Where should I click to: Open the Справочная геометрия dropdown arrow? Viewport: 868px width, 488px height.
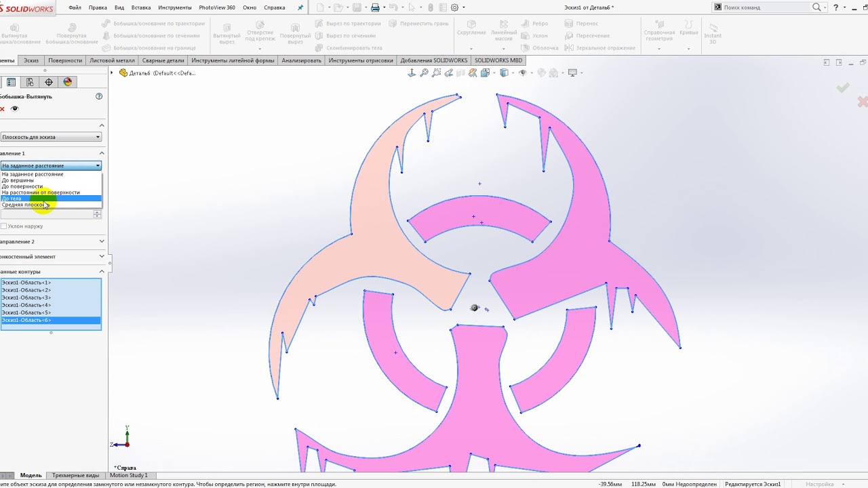pyautogui.click(x=659, y=49)
